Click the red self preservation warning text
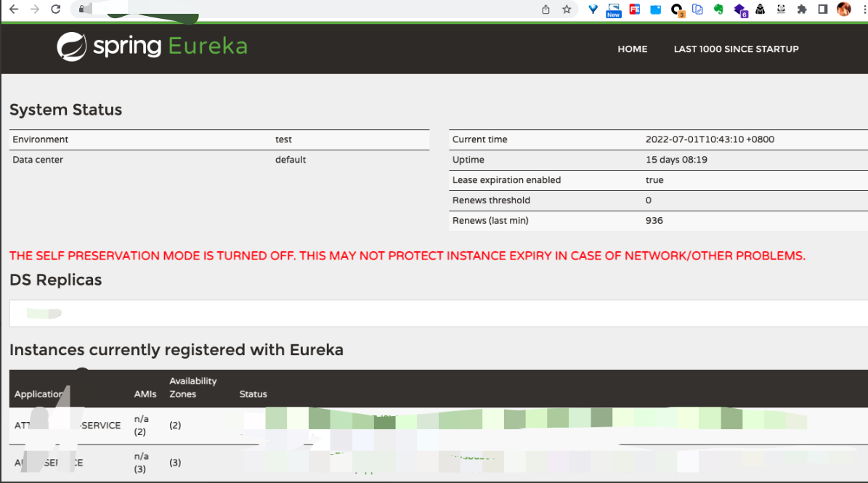 pos(407,256)
